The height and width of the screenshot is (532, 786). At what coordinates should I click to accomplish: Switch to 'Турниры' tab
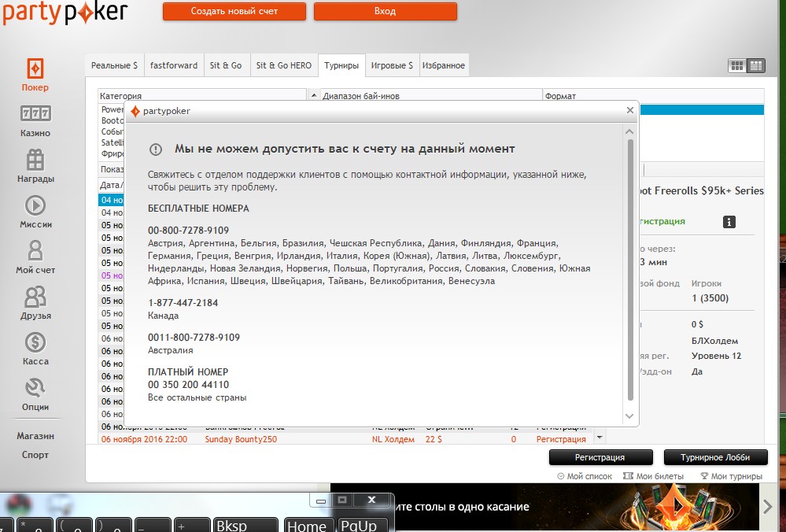point(341,65)
